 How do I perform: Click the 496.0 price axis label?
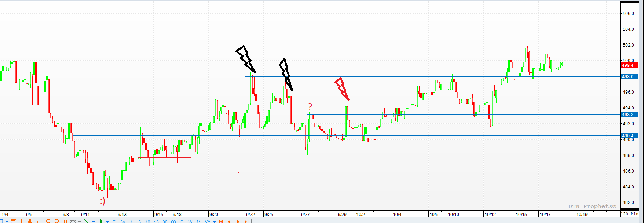[627, 92]
